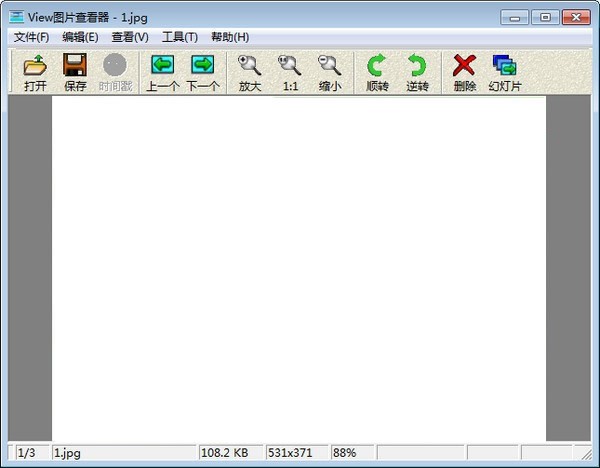600x468 pixels.
Task: Click the displayed image in the viewer area
Action: pyautogui.click(x=299, y=269)
